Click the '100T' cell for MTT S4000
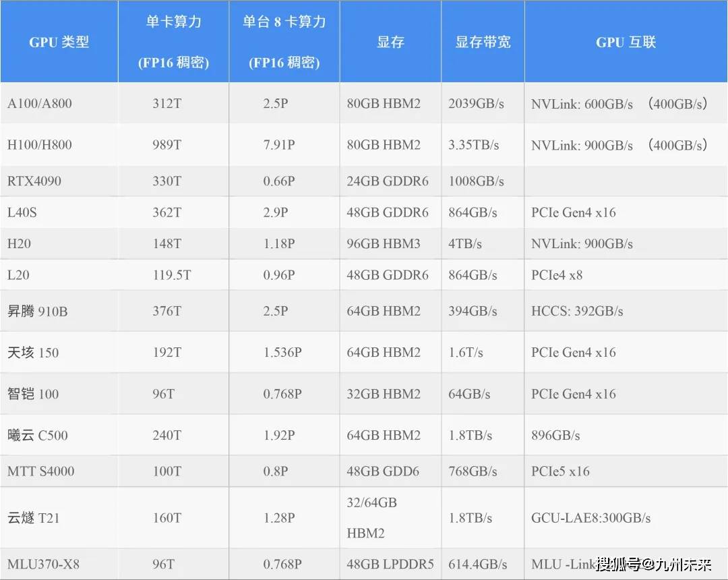The height and width of the screenshot is (580, 728). [x=167, y=471]
